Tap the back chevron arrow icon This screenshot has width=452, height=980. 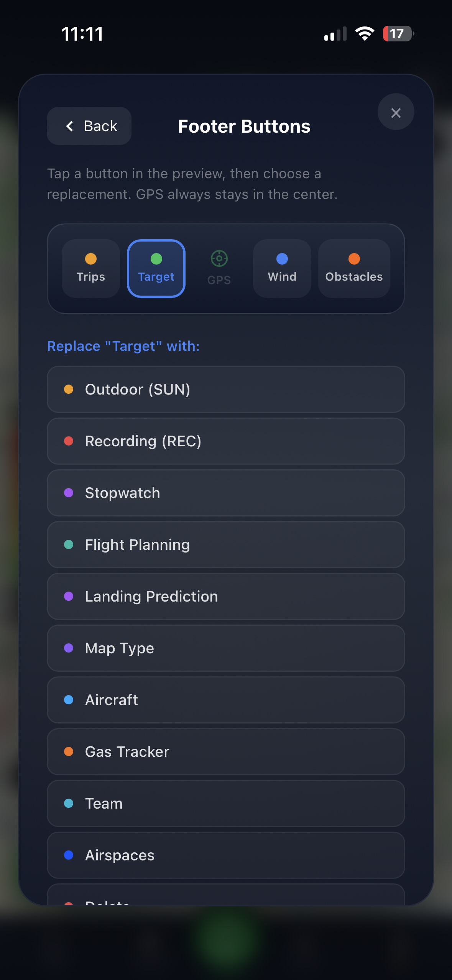[x=70, y=126]
